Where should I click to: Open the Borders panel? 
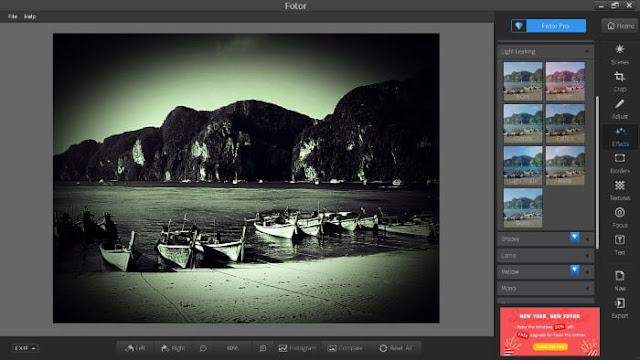(x=620, y=163)
